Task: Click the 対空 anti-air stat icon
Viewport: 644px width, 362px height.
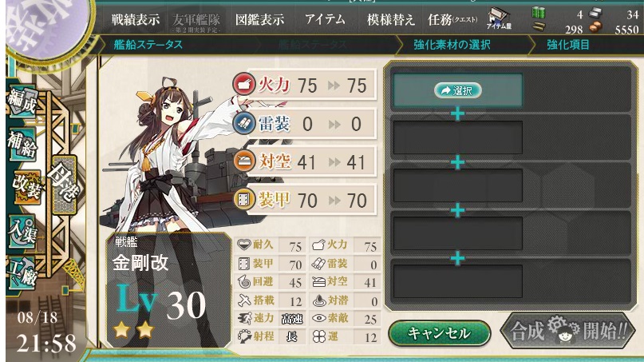Action: (243, 161)
